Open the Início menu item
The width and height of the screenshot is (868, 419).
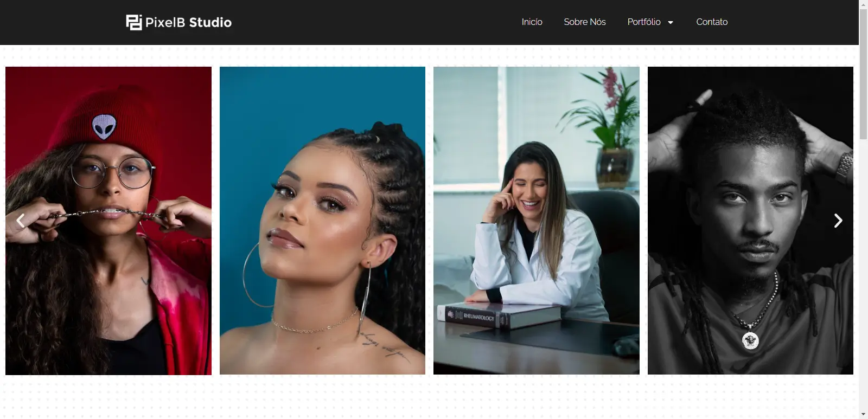pyautogui.click(x=532, y=22)
